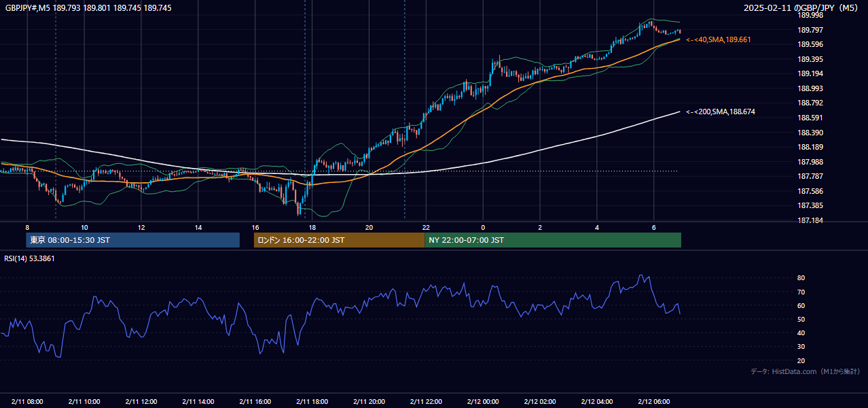
Task: Click RSI scale value 50
Action: tap(801, 319)
